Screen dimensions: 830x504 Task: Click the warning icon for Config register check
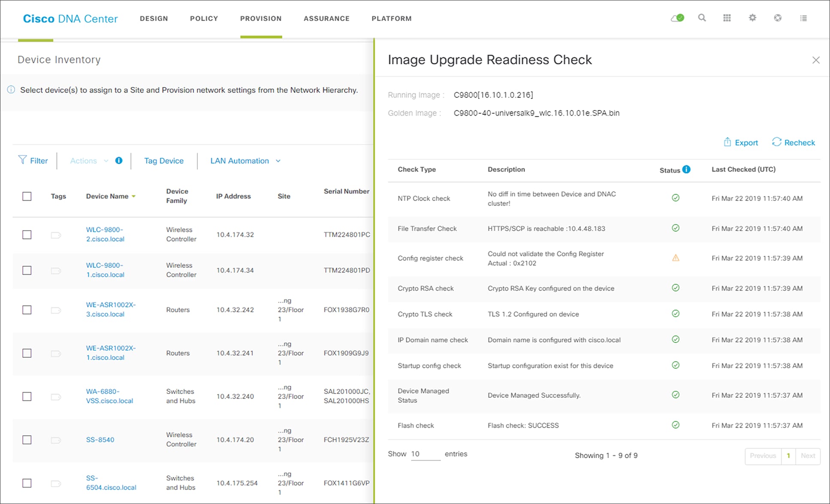(676, 258)
